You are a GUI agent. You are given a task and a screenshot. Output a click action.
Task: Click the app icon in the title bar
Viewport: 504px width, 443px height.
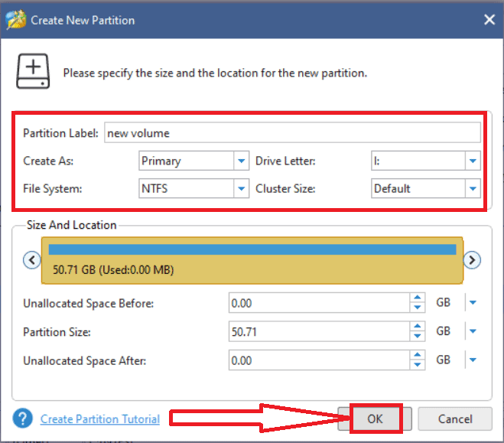[x=16, y=20]
